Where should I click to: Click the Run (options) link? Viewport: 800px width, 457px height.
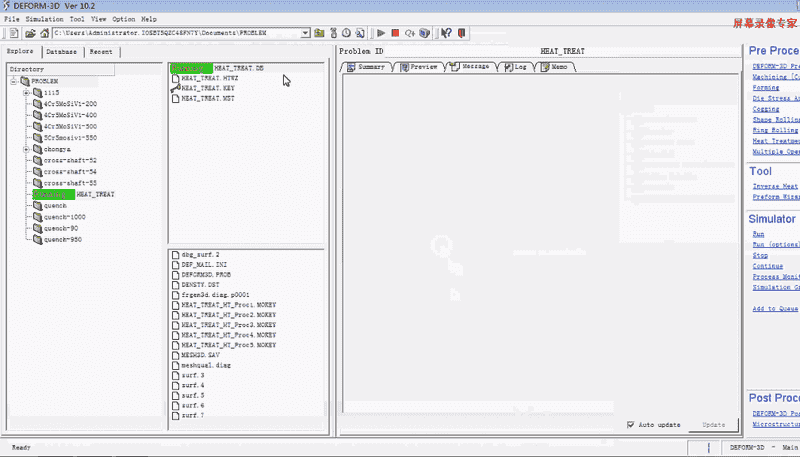pyautogui.click(x=776, y=245)
